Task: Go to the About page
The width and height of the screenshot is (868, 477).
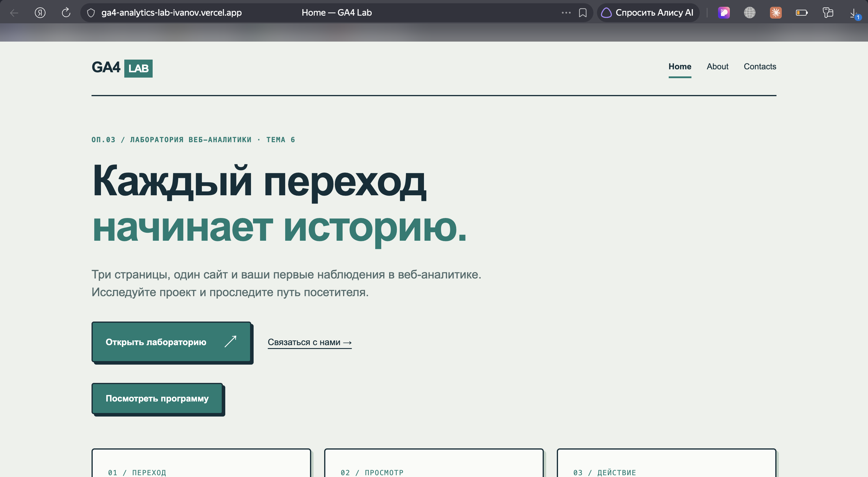Action: 717,67
